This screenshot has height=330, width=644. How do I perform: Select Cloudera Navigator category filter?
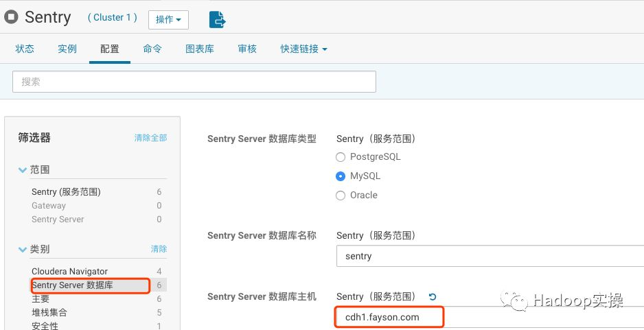(x=69, y=271)
